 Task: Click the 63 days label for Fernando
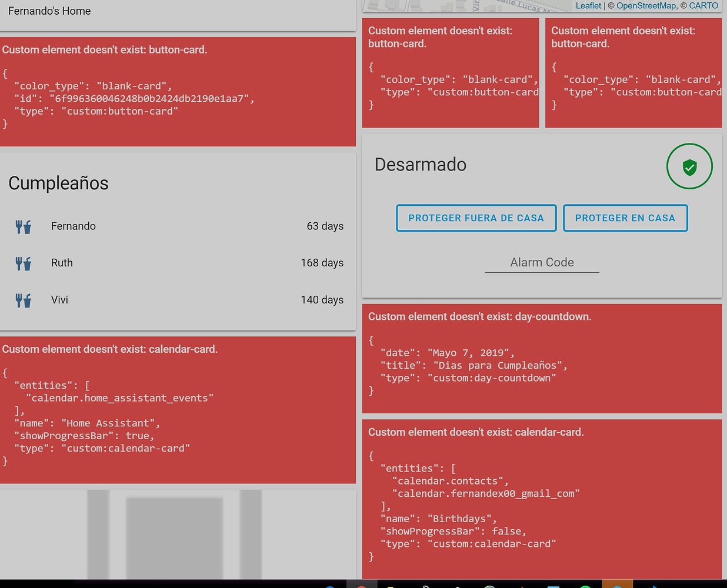point(325,226)
